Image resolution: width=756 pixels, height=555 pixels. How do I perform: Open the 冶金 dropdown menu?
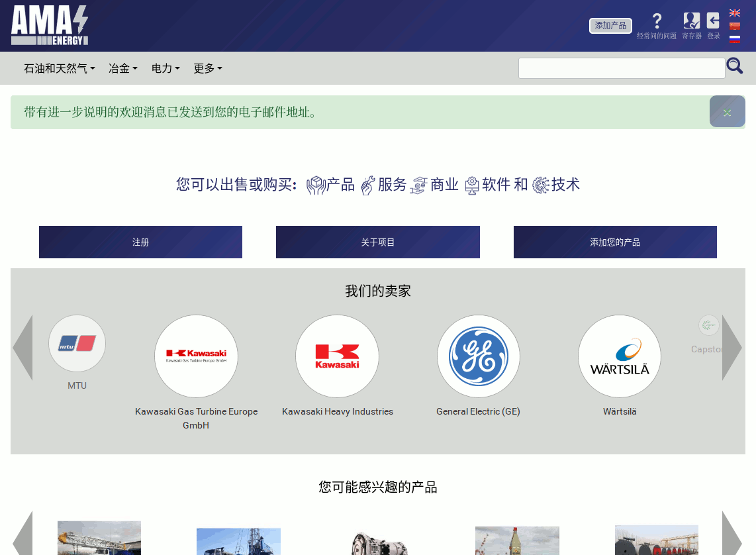122,68
